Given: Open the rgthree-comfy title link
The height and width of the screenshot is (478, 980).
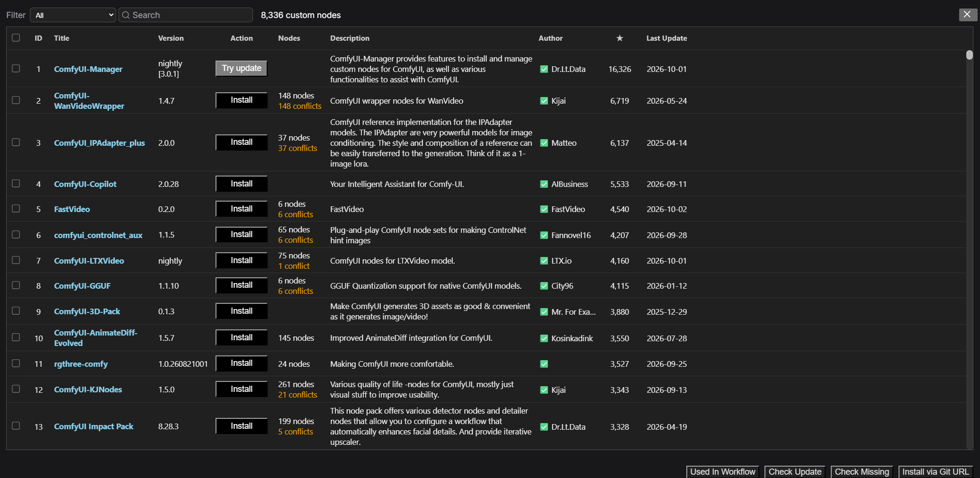Looking at the screenshot, I should point(81,364).
